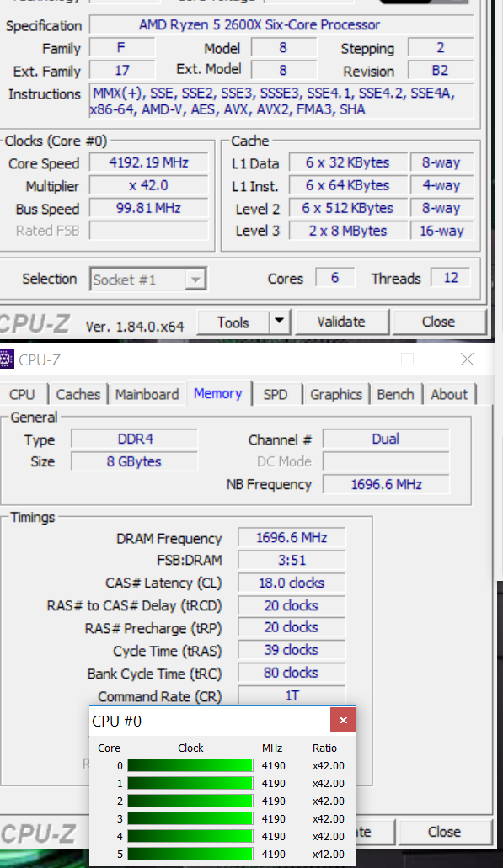This screenshot has height=868, width=503.
Task: Click the Validate button
Action: (x=341, y=322)
